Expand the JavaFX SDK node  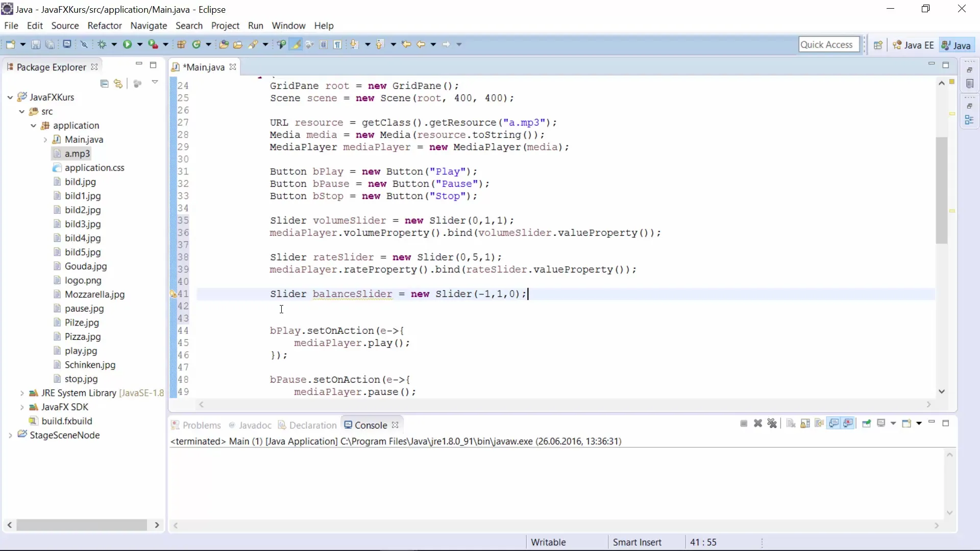click(21, 407)
